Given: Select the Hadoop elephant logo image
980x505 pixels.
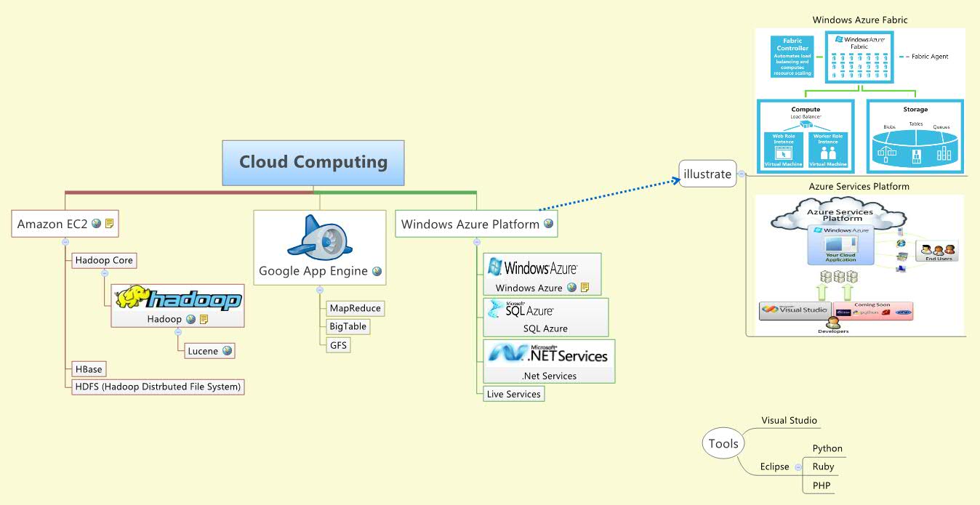Looking at the screenshot, I should point(177,298).
